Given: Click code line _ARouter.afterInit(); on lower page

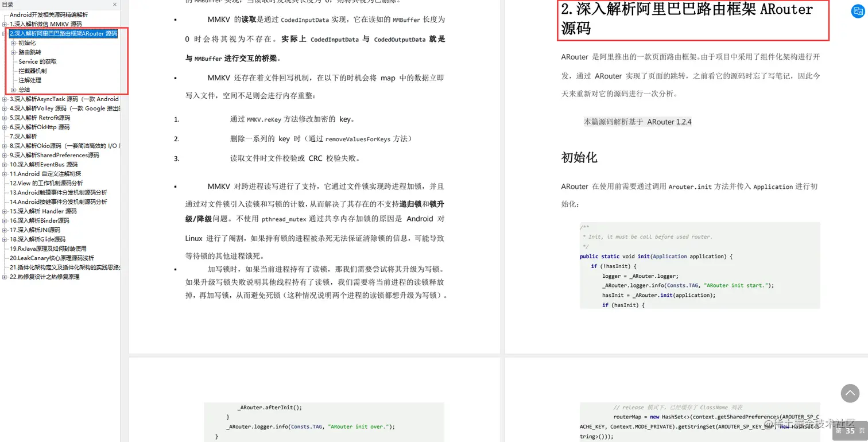Looking at the screenshot, I should [270, 408].
